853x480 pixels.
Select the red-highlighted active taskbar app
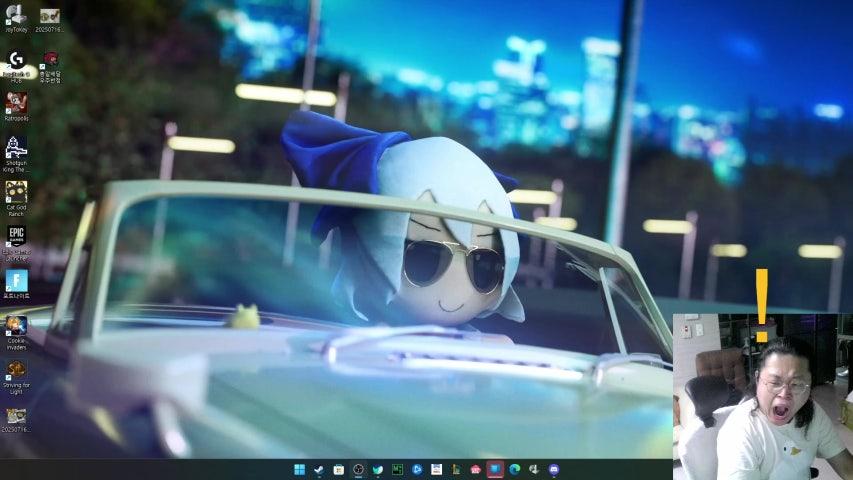click(x=495, y=469)
